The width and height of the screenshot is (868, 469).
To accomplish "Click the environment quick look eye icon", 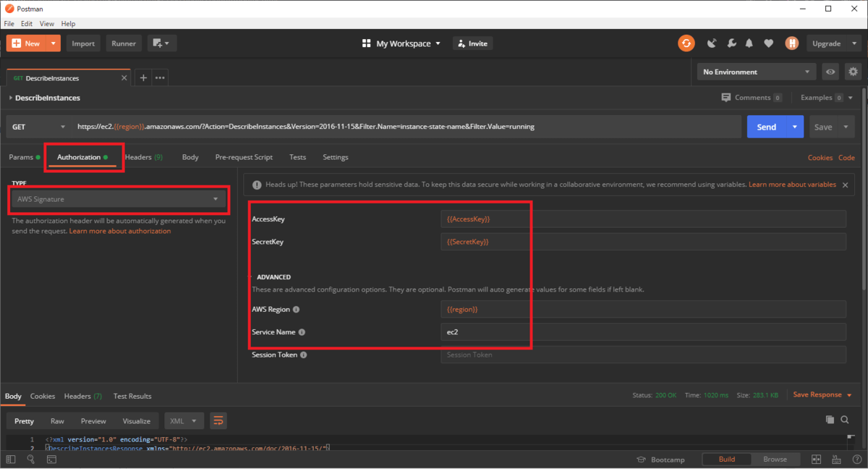I will click(830, 72).
